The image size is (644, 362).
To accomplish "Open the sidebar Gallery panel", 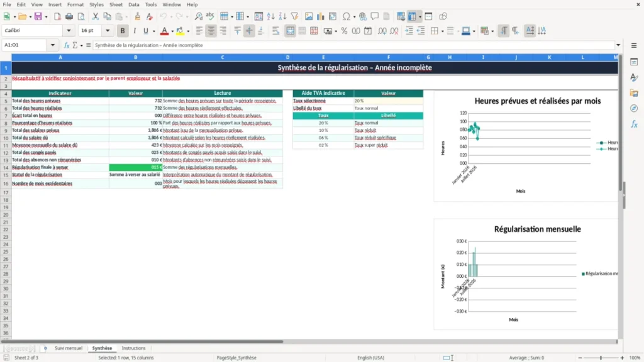I will pos(634,93).
